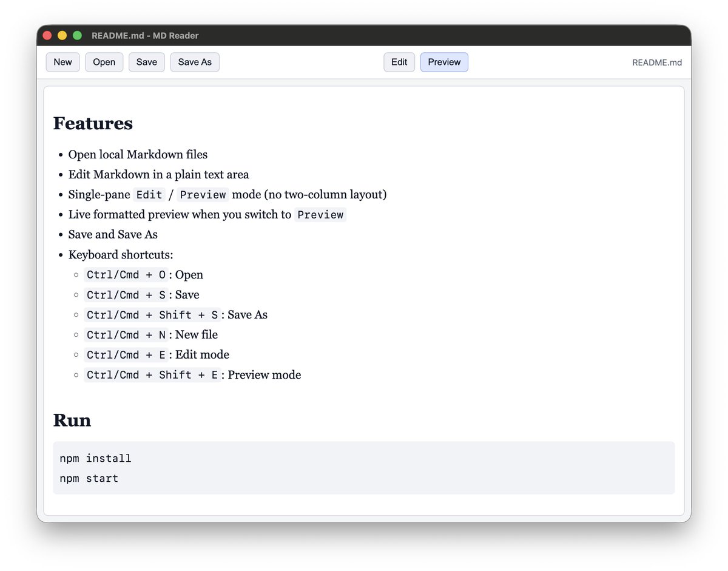The height and width of the screenshot is (571, 728).
Task: Click the 'Ctrl/Cmd + S' : Save line
Action: pyautogui.click(x=143, y=295)
